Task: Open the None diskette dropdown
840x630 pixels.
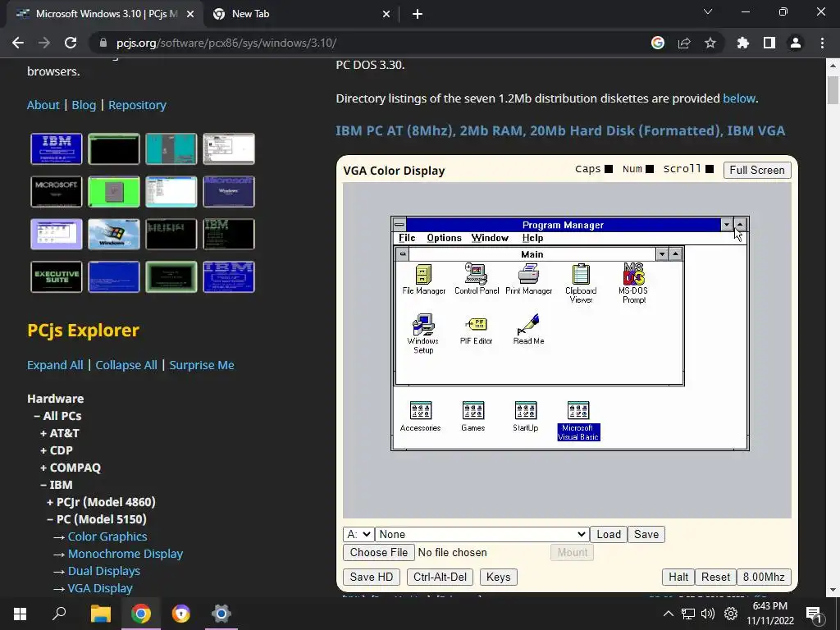Action: click(x=482, y=534)
